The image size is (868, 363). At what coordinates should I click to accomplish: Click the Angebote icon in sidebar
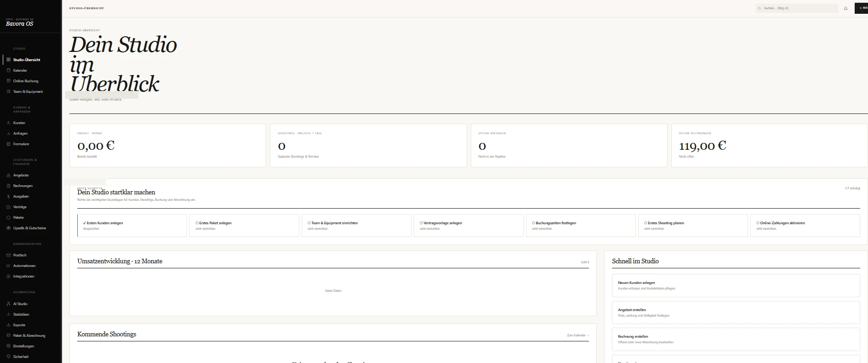(9, 175)
